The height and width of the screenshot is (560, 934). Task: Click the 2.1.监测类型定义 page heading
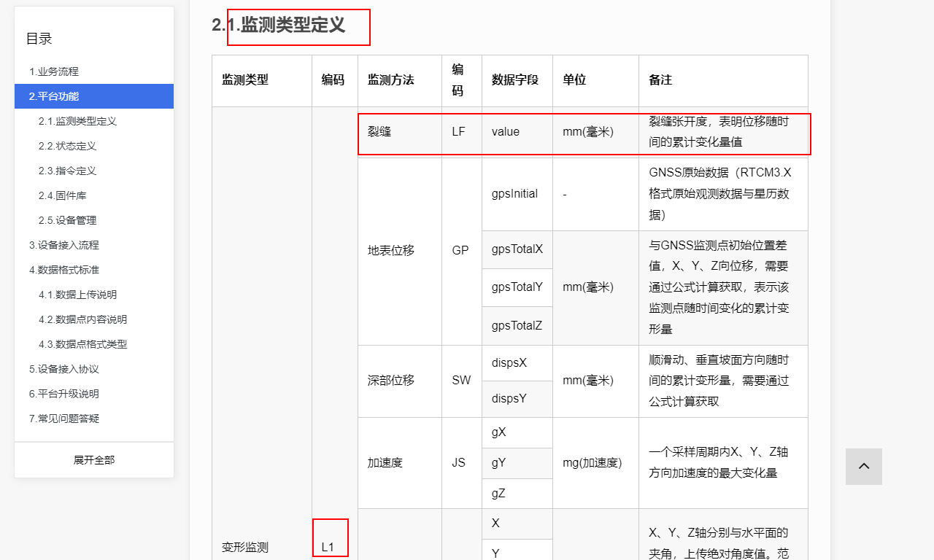(279, 25)
